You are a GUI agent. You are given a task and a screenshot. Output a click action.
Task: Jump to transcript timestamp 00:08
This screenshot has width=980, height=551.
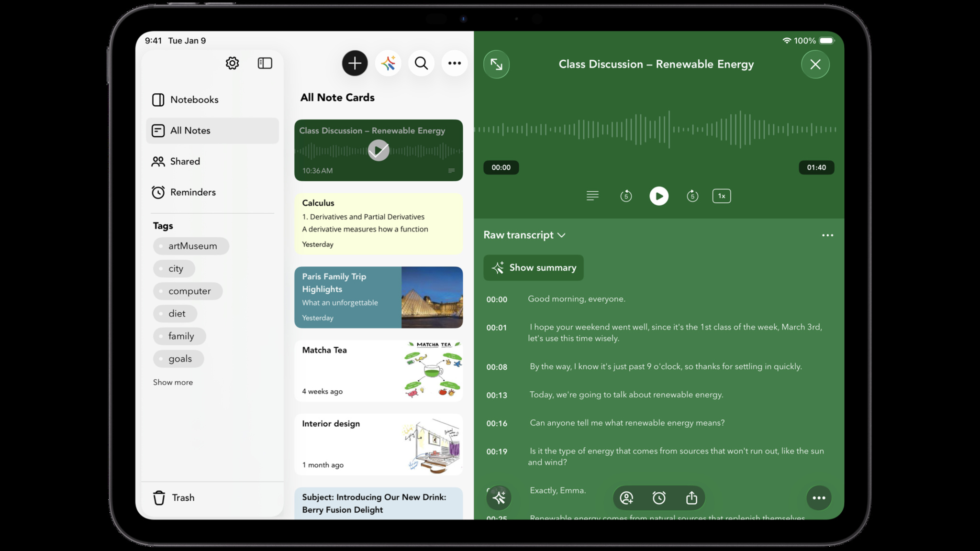497,367
